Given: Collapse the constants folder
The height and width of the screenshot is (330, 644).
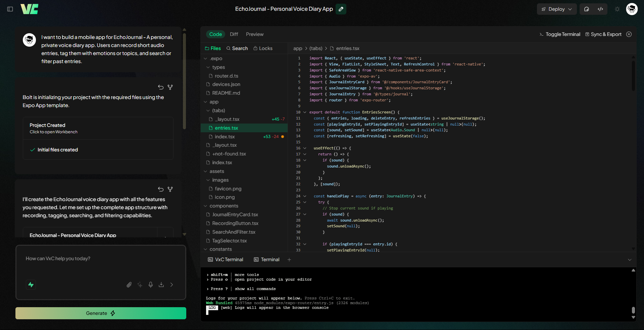Looking at the screenshot, I should (244, 249).
